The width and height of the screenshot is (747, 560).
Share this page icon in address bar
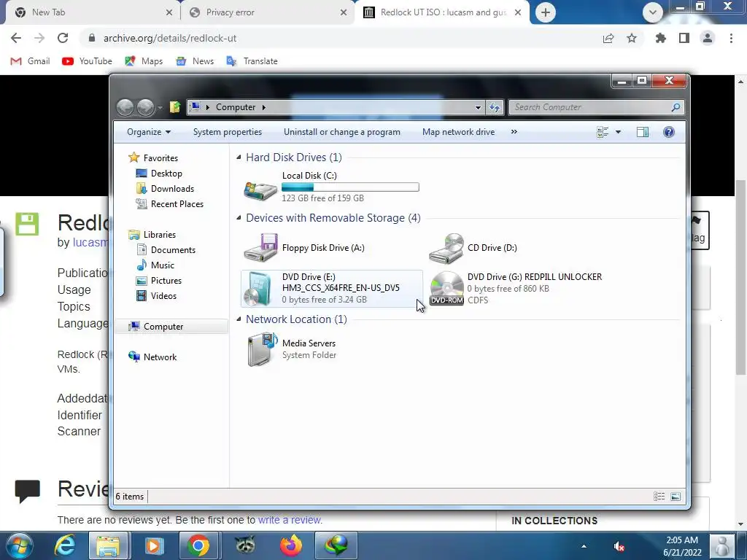(x=608, y=38)
